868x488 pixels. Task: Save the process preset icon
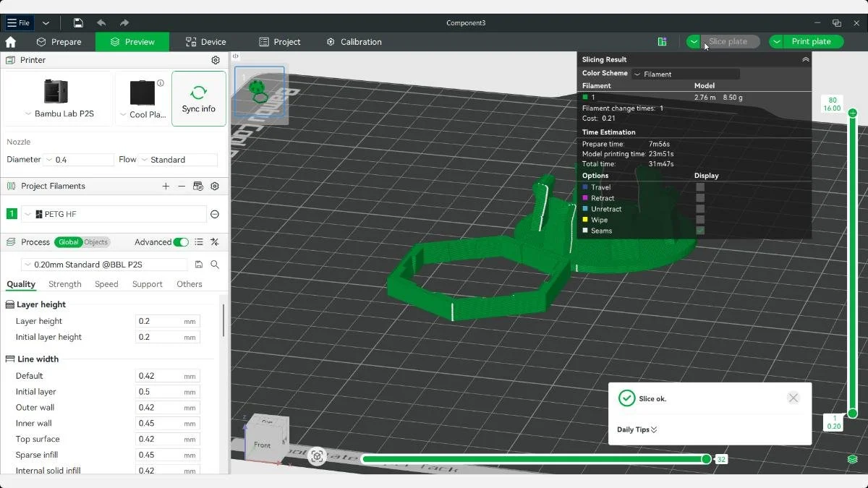pyautogui.click(x=199, y=265)
